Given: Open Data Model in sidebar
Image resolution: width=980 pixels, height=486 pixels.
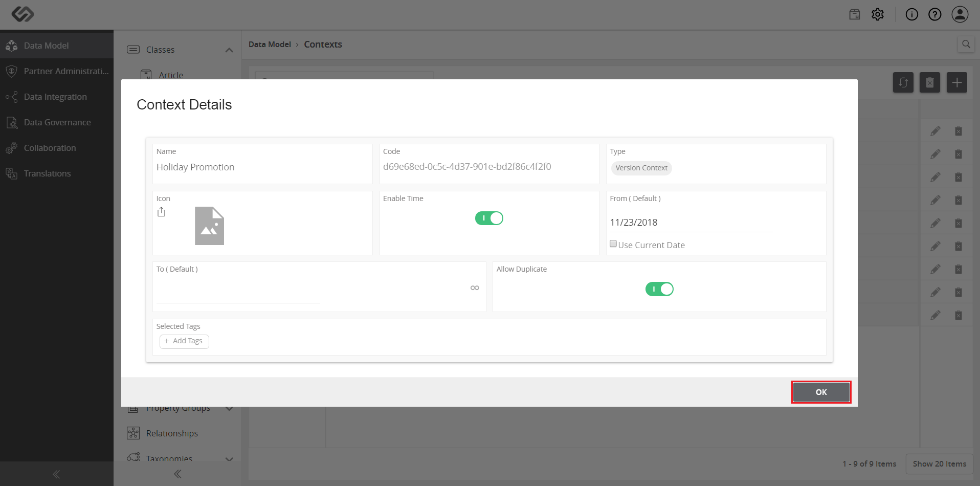Looking at the screenshot, I should coord(57,46).
